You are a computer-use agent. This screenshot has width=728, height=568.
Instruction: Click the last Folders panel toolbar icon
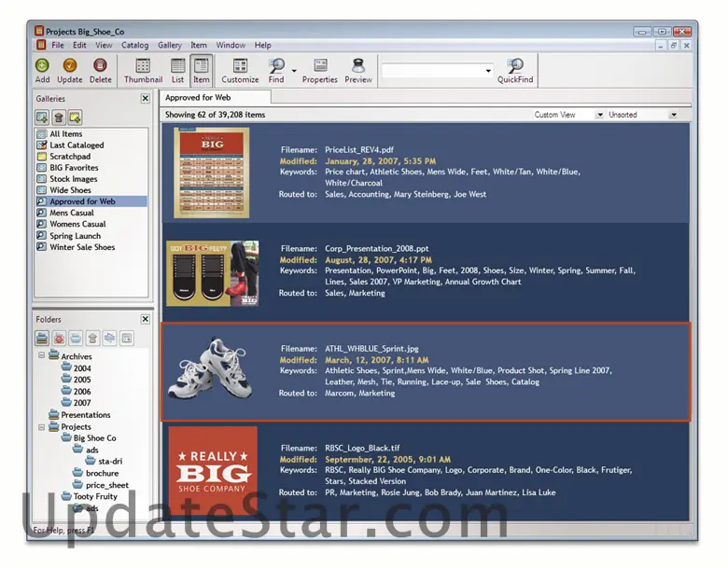(127, 338)
